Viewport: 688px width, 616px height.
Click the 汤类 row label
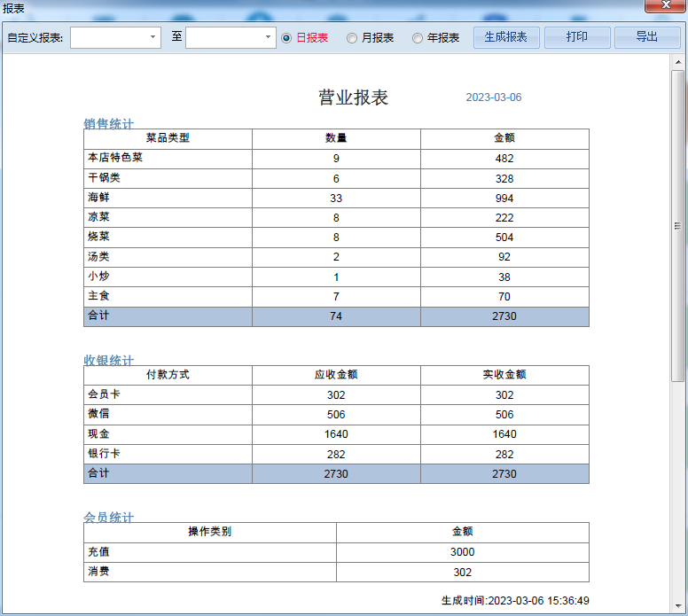click(x=98, y=257)
